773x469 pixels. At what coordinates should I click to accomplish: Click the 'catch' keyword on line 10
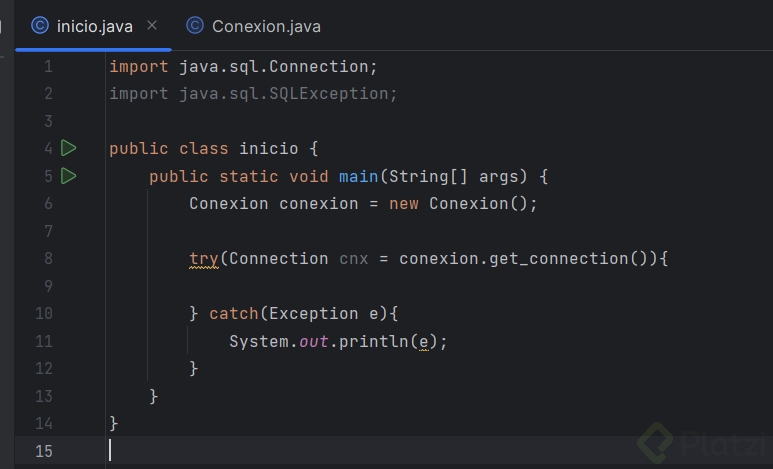coord(234,314)
